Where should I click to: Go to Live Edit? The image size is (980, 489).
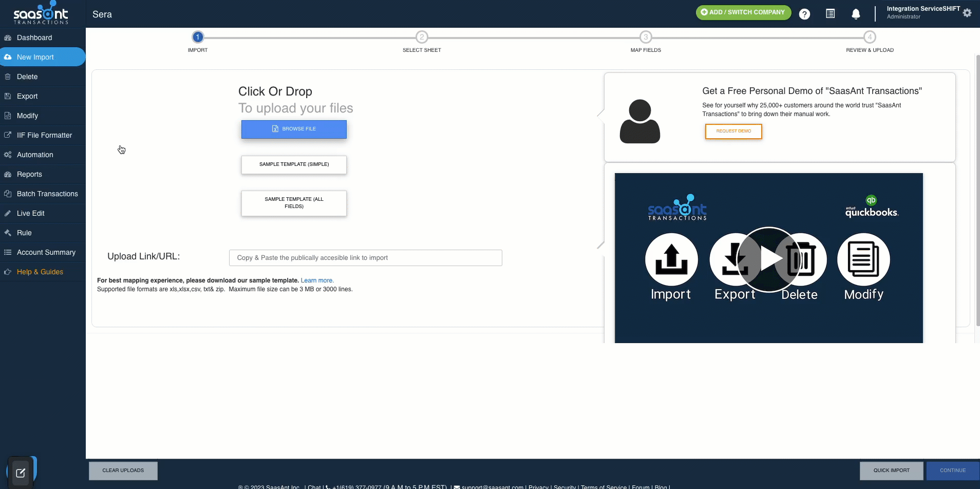click(43, 213)
